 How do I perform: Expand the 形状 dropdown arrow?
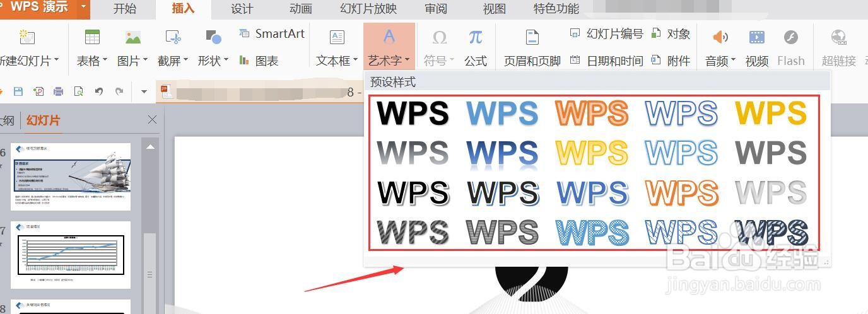tap(226, 61)
